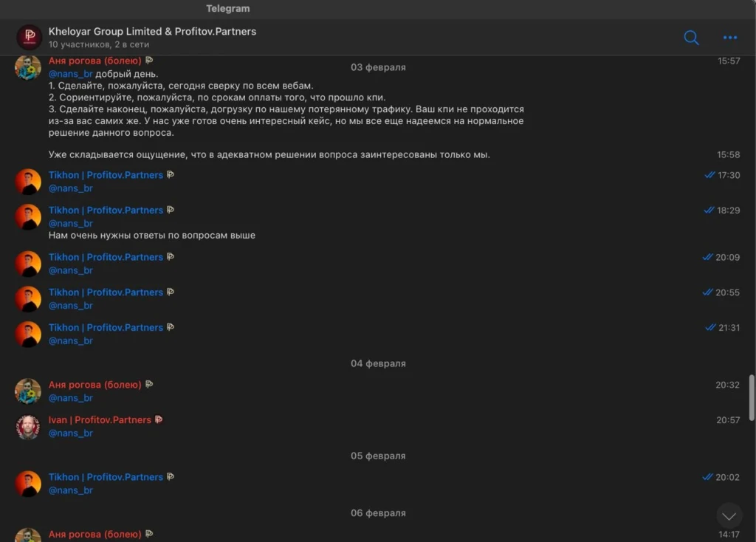
Task: Click @nans_br mention in Аня's 20:32 message
Action: pyautogui.click(x=70, y=398)
